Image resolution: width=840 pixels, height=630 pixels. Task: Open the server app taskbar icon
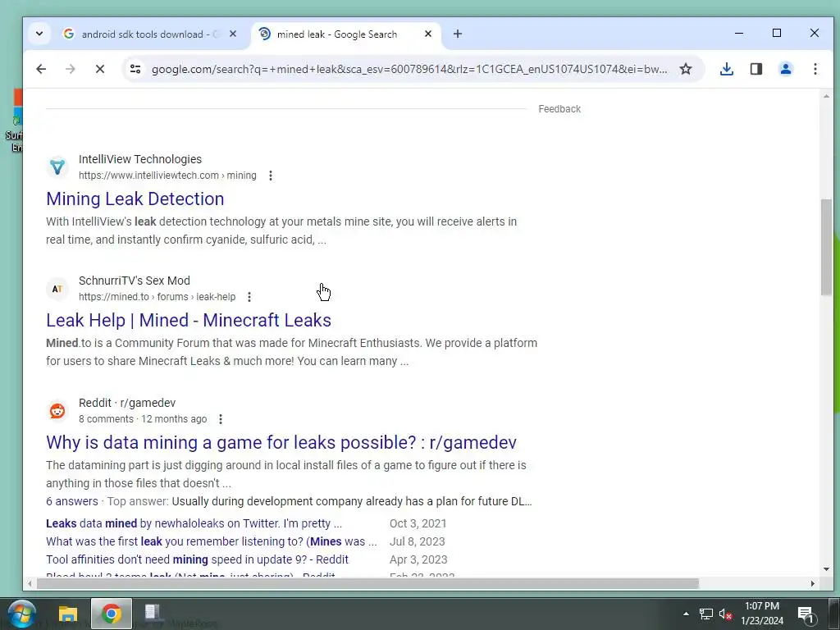point(152,613)
